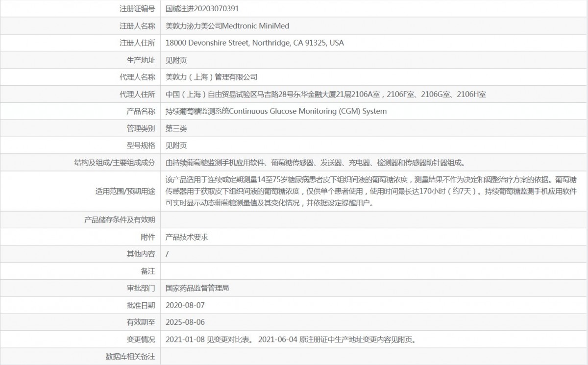Click 见附页 in the 型号规格 row
The width and height of the screenshot is (588, 365).
pyautogui.click(x=176, y=146)
